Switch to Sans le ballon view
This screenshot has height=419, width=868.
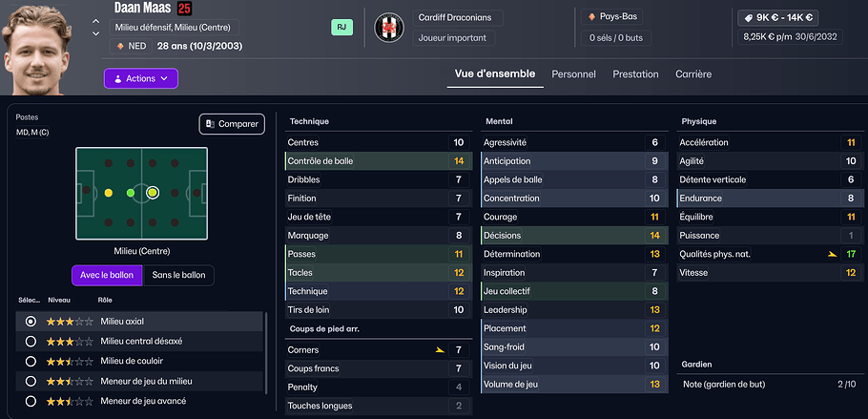(178, 276)
